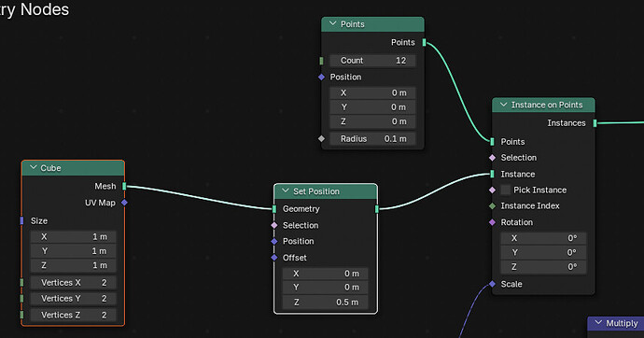Click the link from Cube to Set Position
644x338 pixels.
tap(199, 197)
